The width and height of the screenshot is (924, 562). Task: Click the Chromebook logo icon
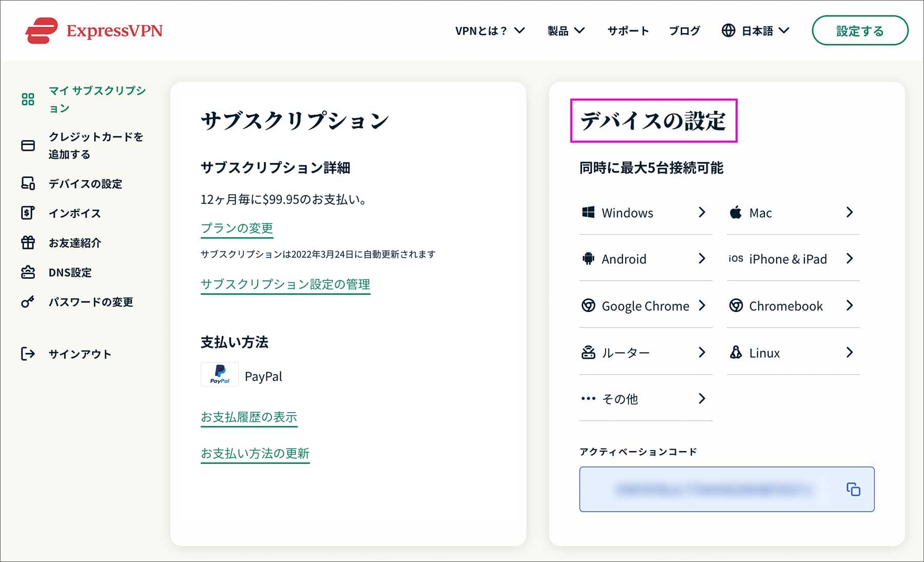pos(736,305)
